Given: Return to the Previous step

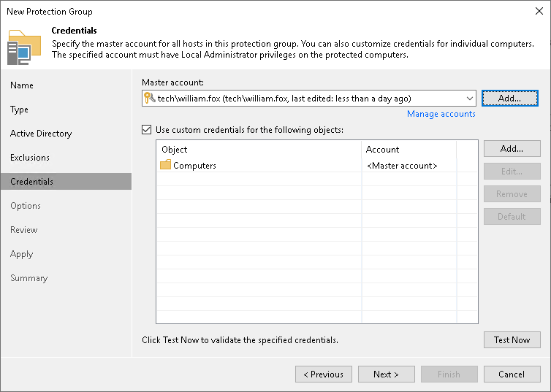Looking at the screenshot, I should click(323, 374).
